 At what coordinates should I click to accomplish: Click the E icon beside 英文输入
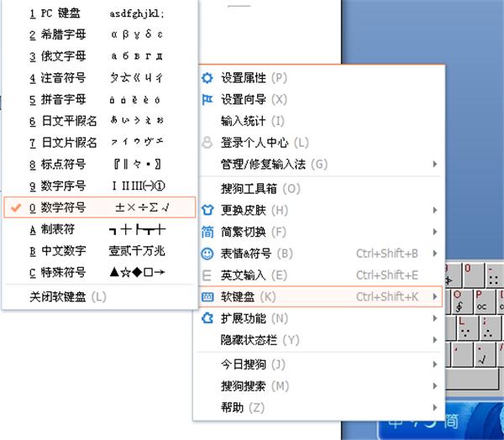click(x=207, y=275)
